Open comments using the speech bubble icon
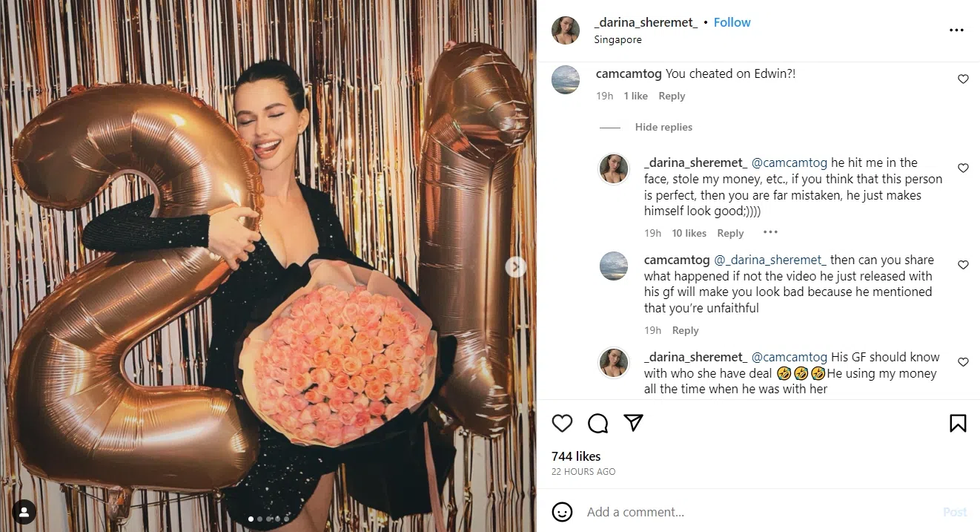 [597, 423]
